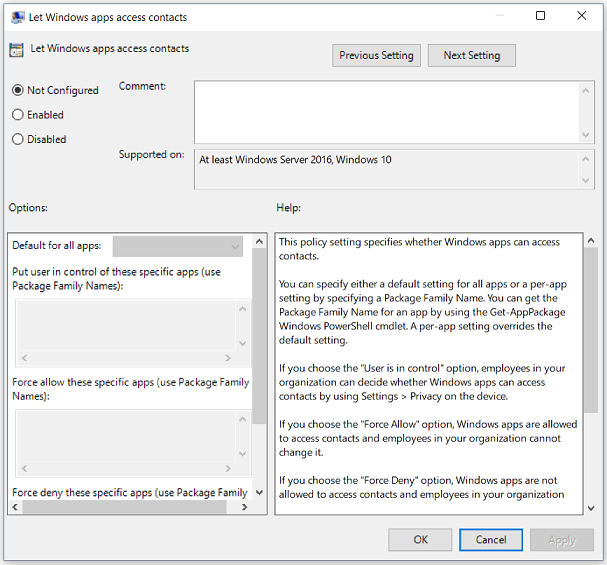Viewport: 607px width, 565px height.
Task: Click the 'Default for all apps:' label
Action: 57,245
